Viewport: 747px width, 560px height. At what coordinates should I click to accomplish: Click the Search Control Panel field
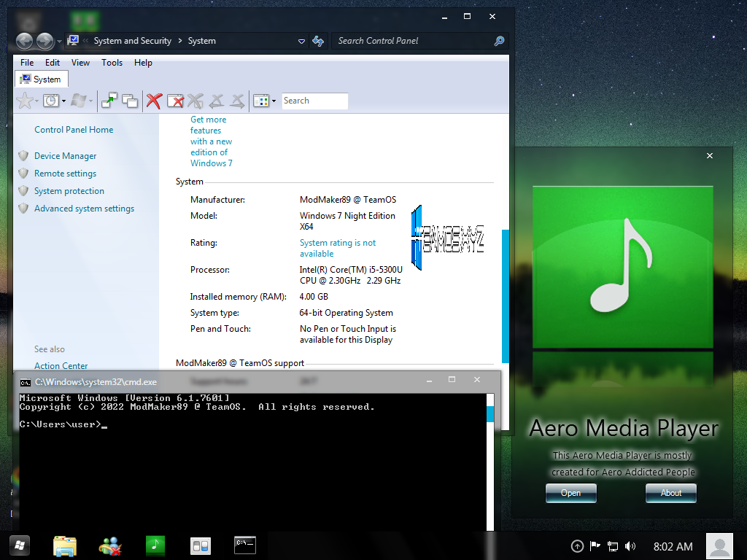coord(412,42)
